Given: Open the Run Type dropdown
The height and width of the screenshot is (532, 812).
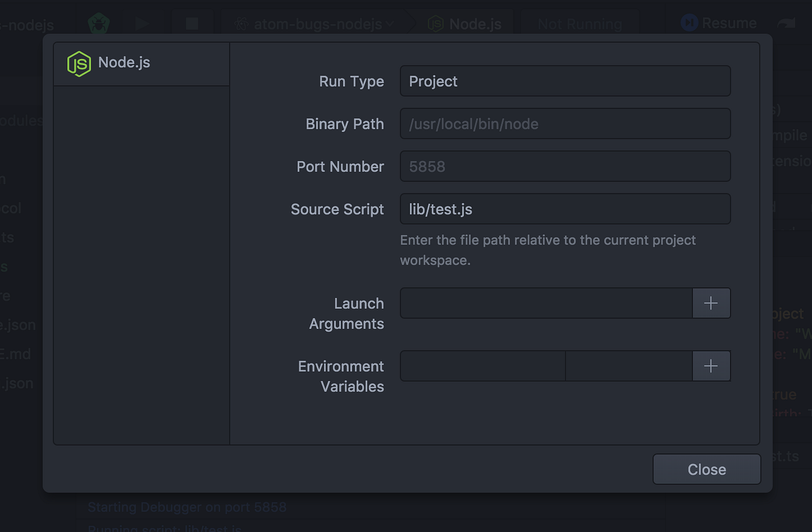Looking at the screenshot, I should coord(565,81).
